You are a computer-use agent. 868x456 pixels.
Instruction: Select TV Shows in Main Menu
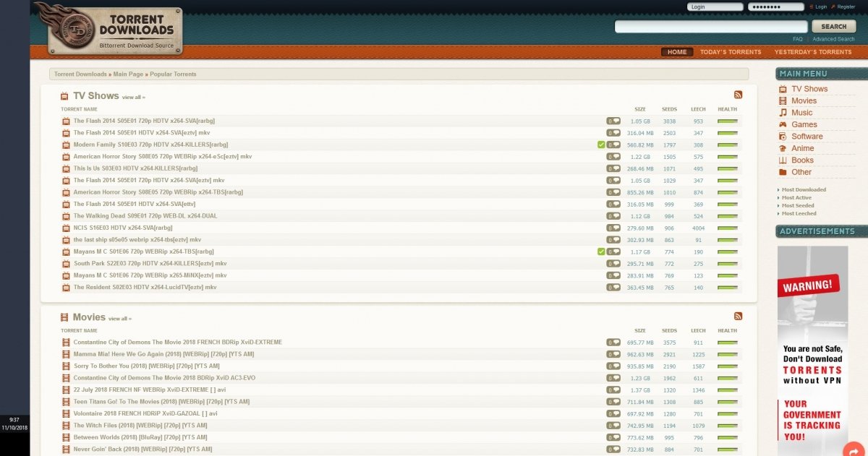[809, 89]
